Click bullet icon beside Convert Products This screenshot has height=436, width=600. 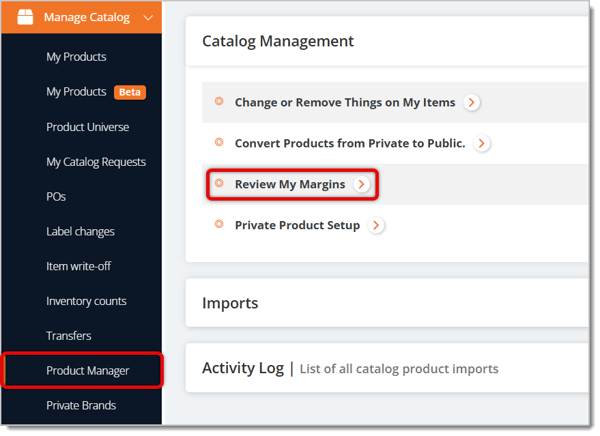coord(219,142)
